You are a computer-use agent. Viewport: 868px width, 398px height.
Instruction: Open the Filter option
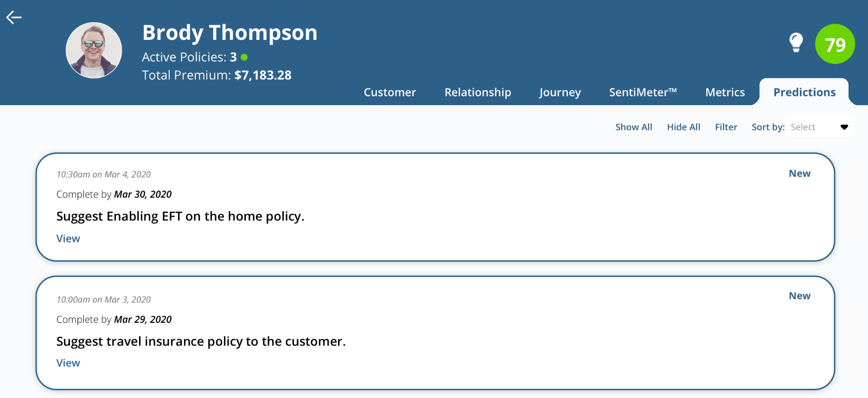click(x=726, y=127)
